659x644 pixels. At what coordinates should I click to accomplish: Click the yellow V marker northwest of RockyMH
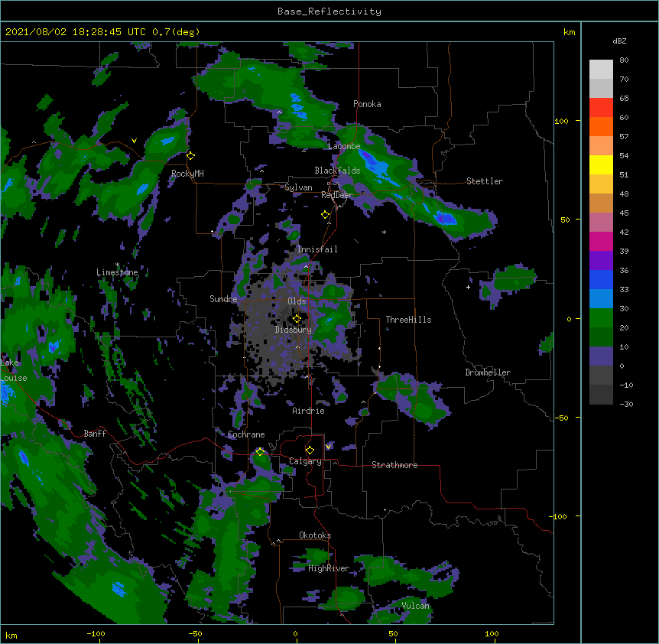[134, 141]
